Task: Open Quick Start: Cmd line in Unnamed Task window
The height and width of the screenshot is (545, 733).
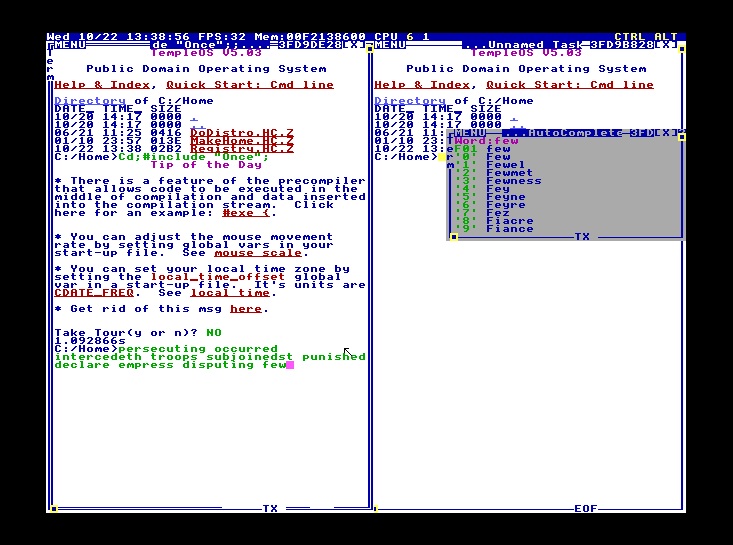Action: pyautogui.click(x=570, y=85)
